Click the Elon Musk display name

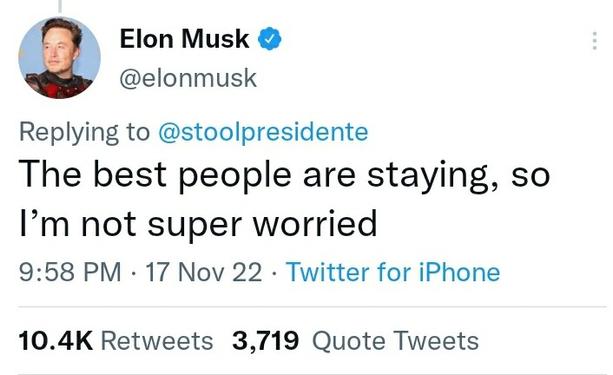point(184,39)
